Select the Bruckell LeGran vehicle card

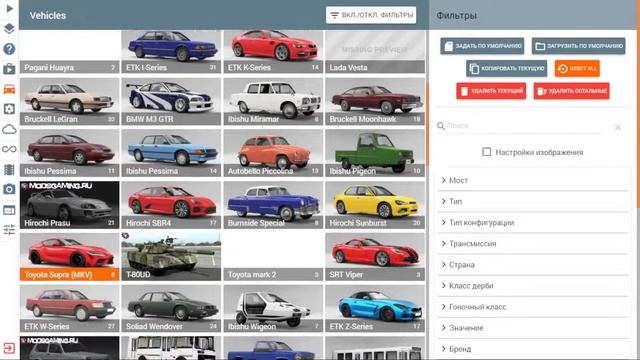[69, 102]
